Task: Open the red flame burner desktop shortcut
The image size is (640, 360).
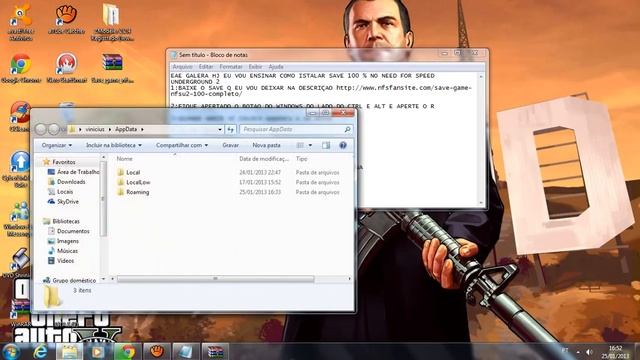Action: tap(67, 68)
